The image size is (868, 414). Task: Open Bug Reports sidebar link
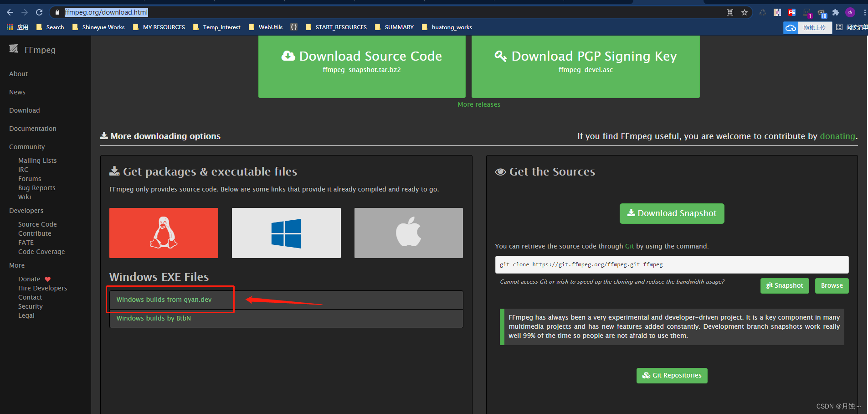pyautogui.click(x=37, y=188)
